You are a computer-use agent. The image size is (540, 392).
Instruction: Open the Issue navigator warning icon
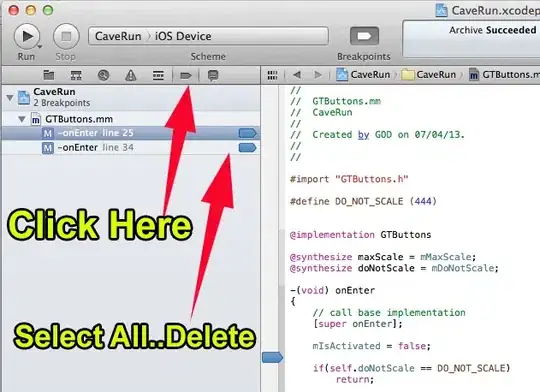coord(131,75)
